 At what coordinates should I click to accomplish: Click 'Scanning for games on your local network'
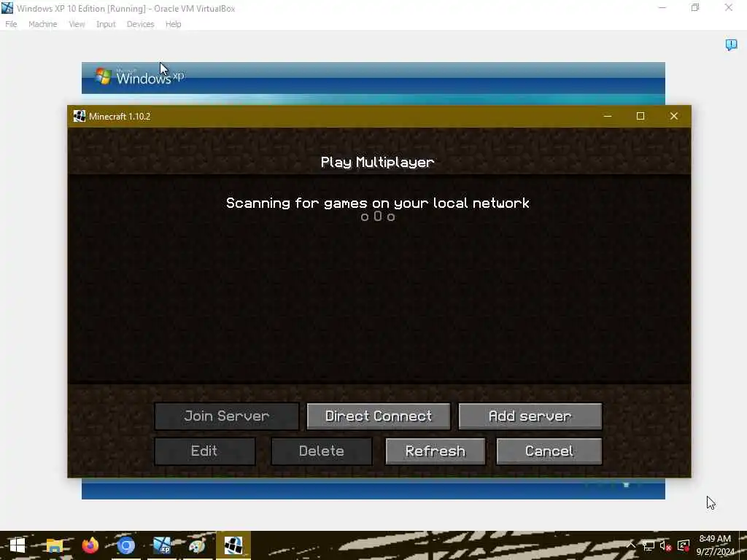click(378, 203)
